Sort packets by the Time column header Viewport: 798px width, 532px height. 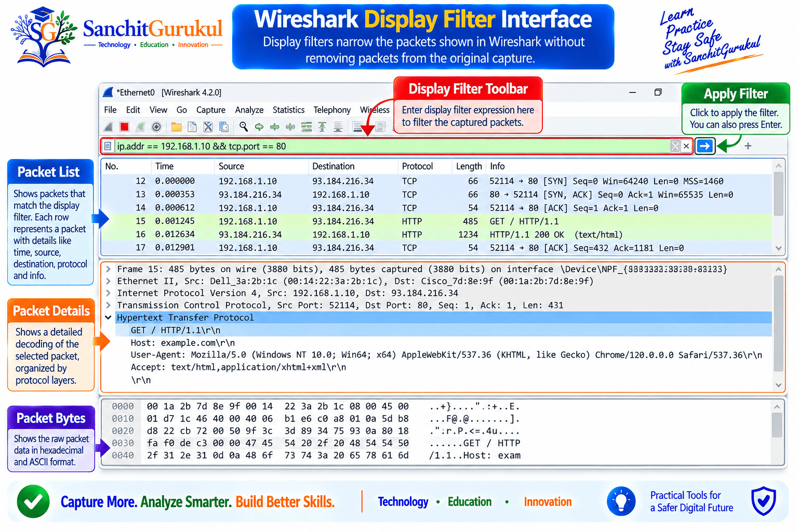click(x=183, y=166)
